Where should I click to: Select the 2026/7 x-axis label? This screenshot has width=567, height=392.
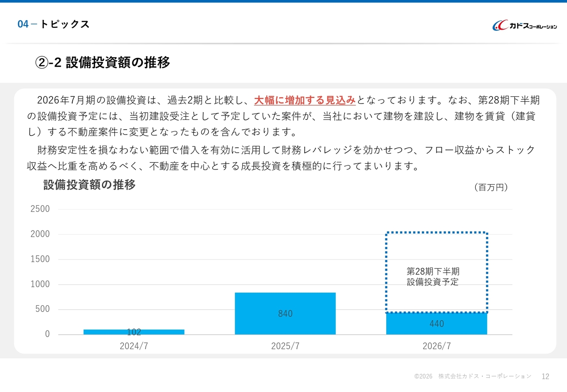point(436,346)
